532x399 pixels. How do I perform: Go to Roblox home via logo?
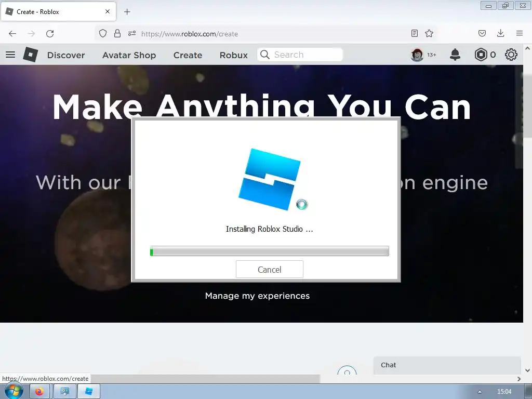(31, 55)
